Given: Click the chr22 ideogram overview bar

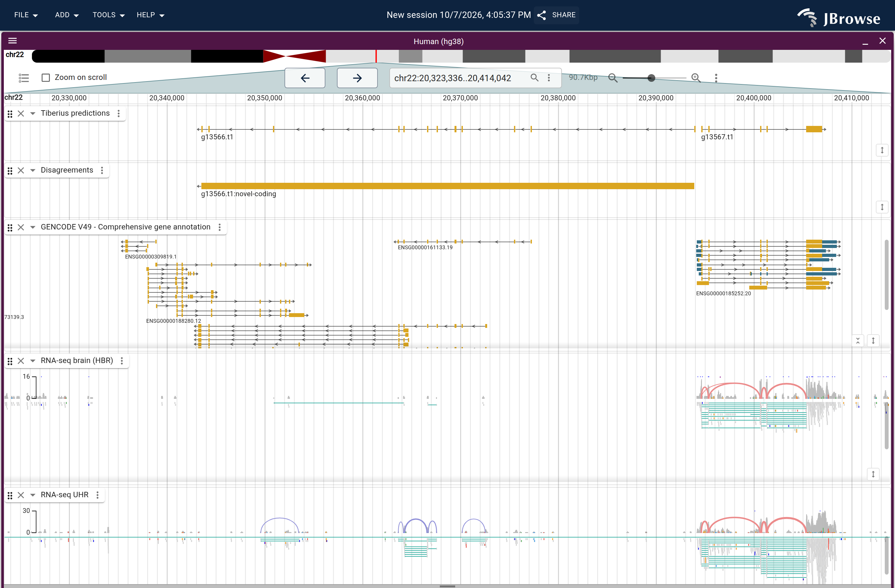Looking at the screenshot, I should 461,56.
